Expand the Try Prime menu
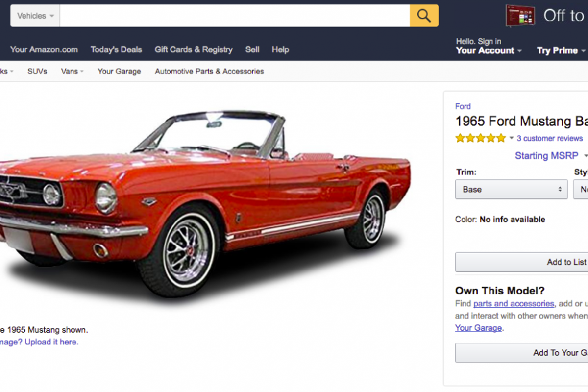Screen dimensions: 588x392 tap(560, 50)
